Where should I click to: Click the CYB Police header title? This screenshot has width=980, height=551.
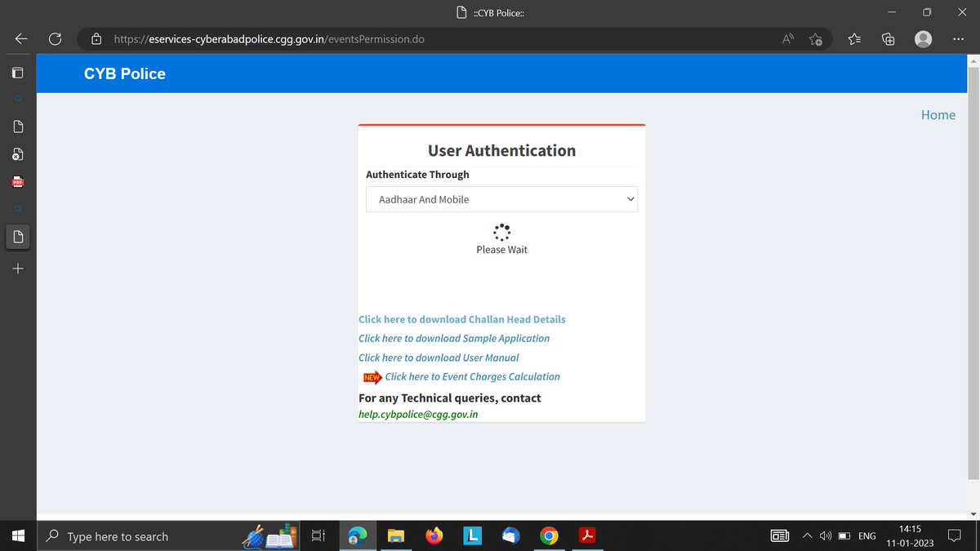tap(125, 73)
